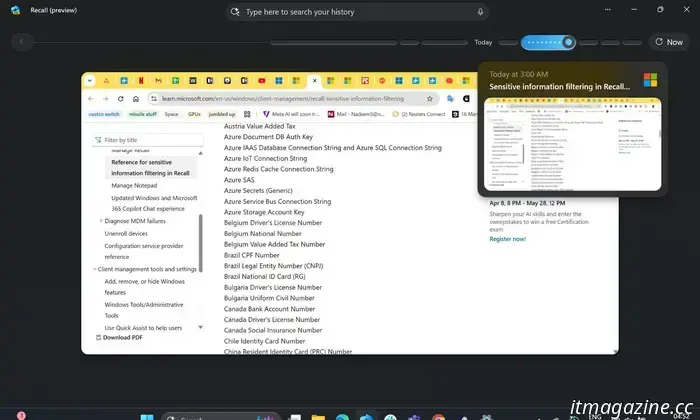This screenshot has height=420, width=700.
Task: Click Azure Storage Account Key text
Action: pyautogui.click(x=264, y=212)
